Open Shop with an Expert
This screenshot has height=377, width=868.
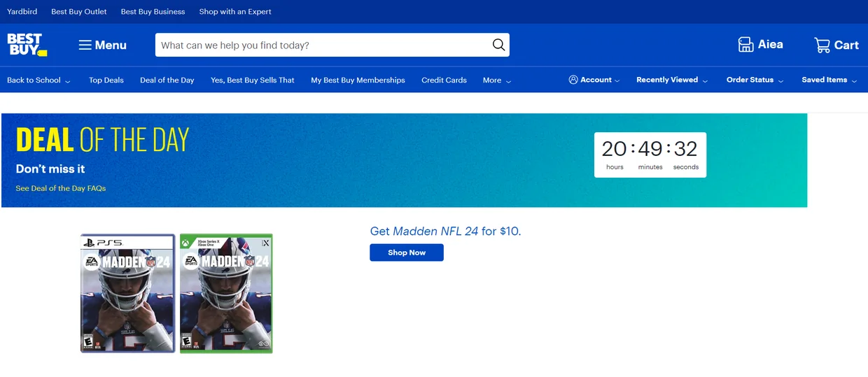point(235,11)
